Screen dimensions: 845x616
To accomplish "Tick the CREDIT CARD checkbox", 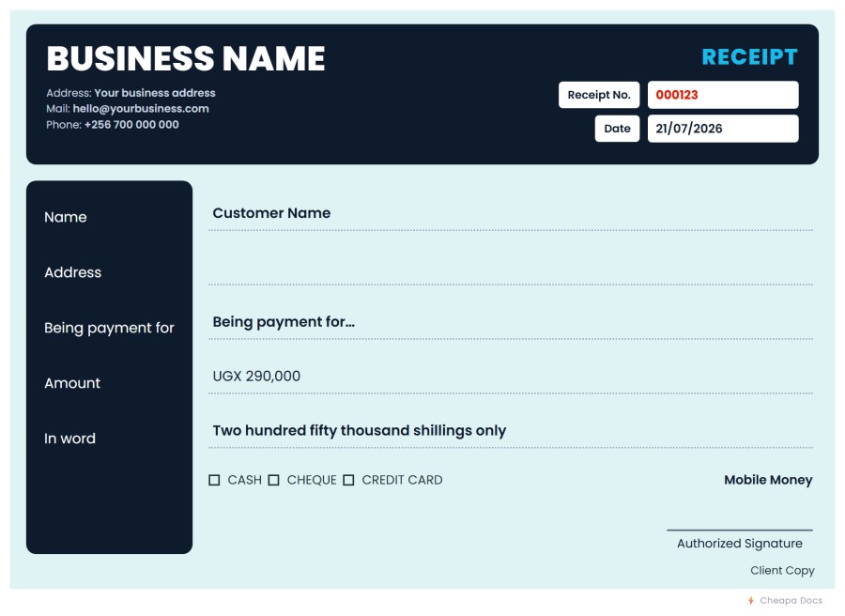I will (x=348, y=480).
